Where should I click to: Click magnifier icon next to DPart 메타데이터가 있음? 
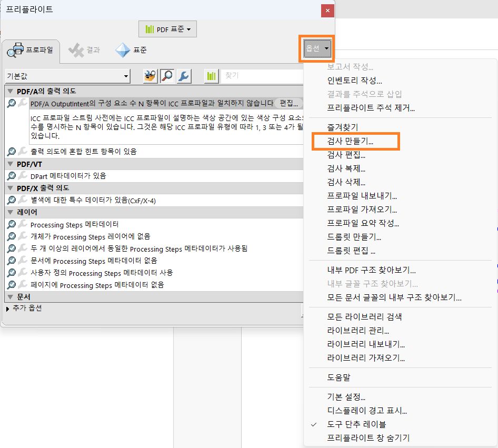point(12,175)
